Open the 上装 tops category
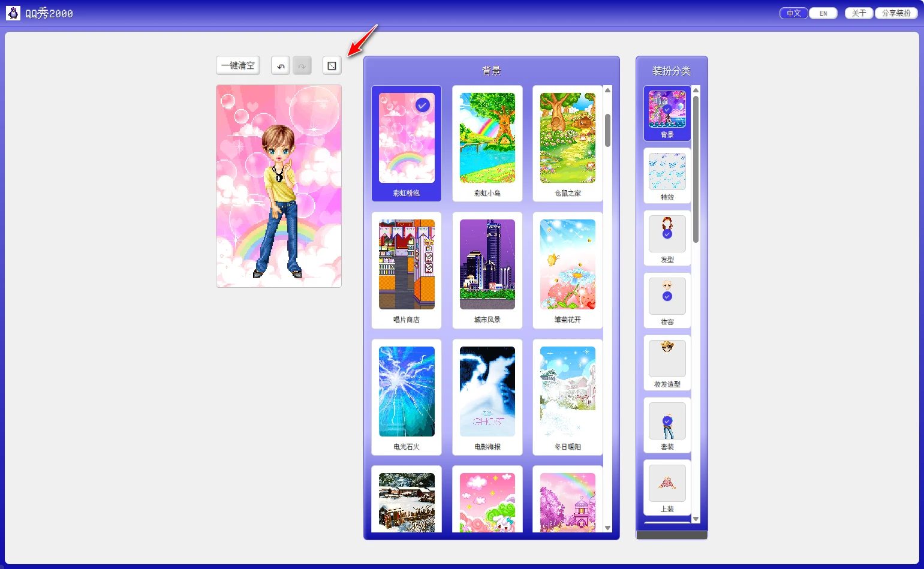 tap(667, 487)
